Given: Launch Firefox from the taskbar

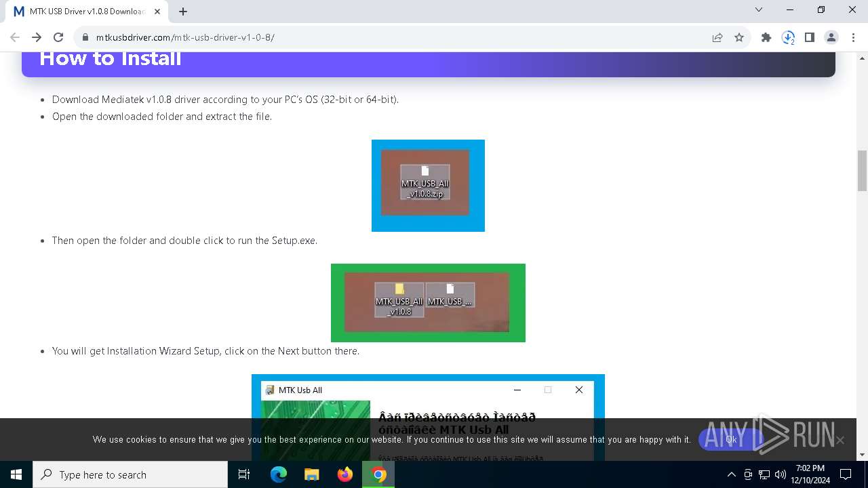Looking at the screenshot, I should pos(345,474).
